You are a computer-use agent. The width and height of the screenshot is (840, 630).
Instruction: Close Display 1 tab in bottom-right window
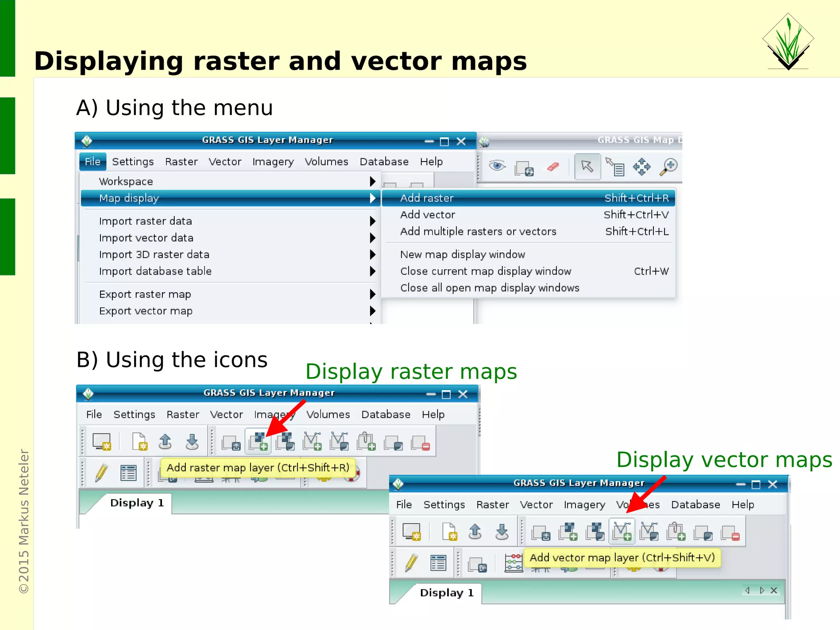774,590
